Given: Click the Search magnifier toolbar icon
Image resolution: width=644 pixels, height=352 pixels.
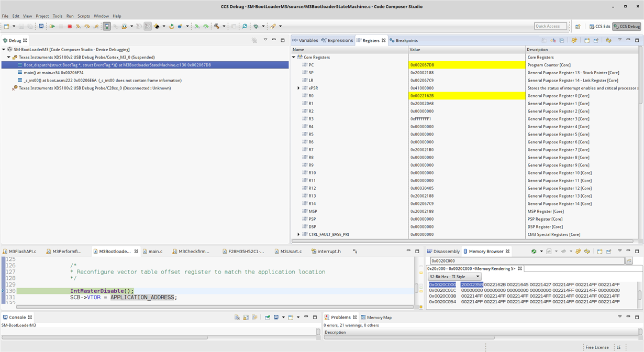Looking at the screenshot, I should click(245, 26).
